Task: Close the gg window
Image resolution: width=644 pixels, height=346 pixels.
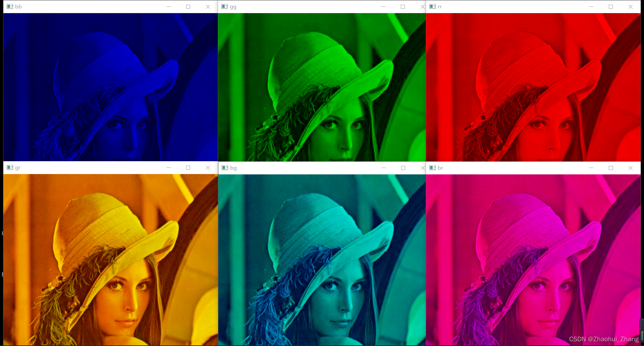Action: tap(422, 7)
